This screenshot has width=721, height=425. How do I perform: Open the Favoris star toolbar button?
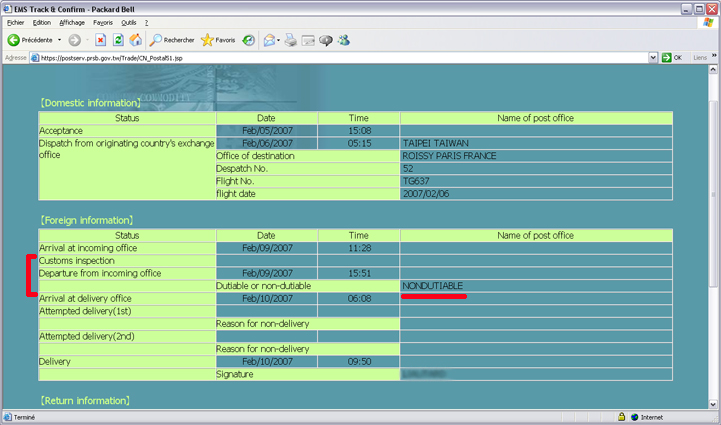point(218,40)
